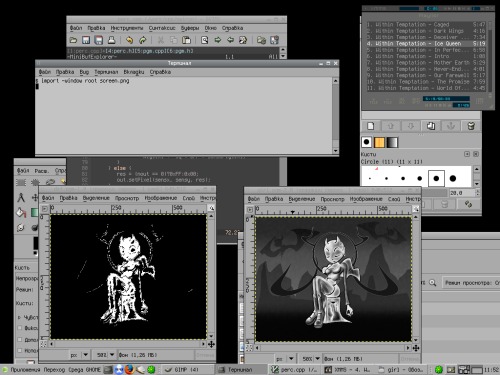Click the Duplicate brush icon

(431, 126)
